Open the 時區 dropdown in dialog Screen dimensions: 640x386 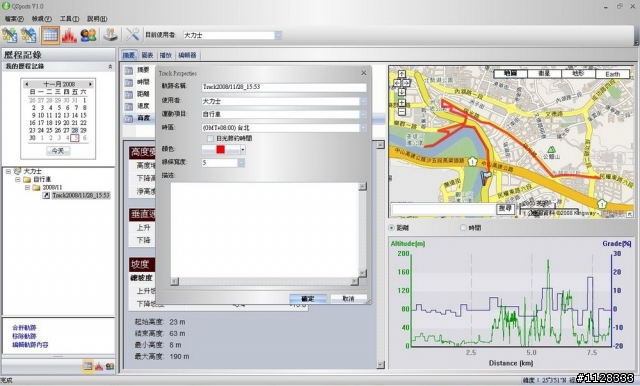pyautogui.click(x=363, y=128)
